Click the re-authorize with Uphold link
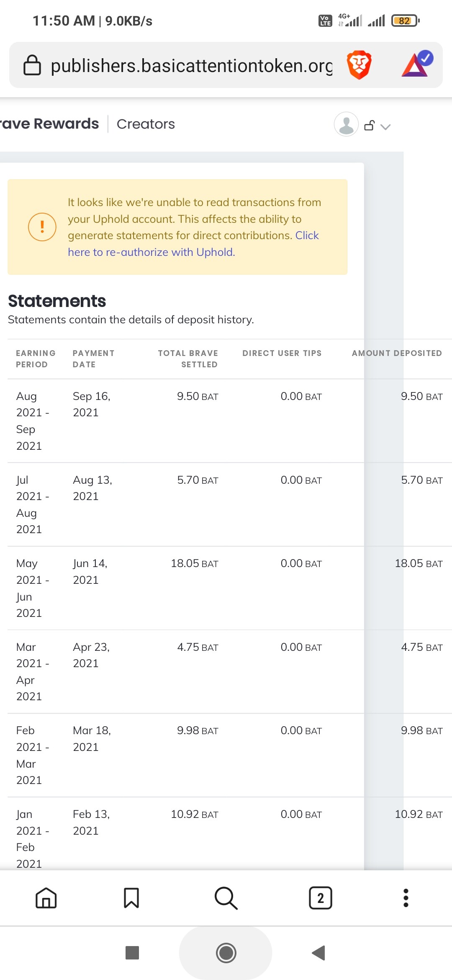This screenshot has width=452, height=980. tap(151, 252)
